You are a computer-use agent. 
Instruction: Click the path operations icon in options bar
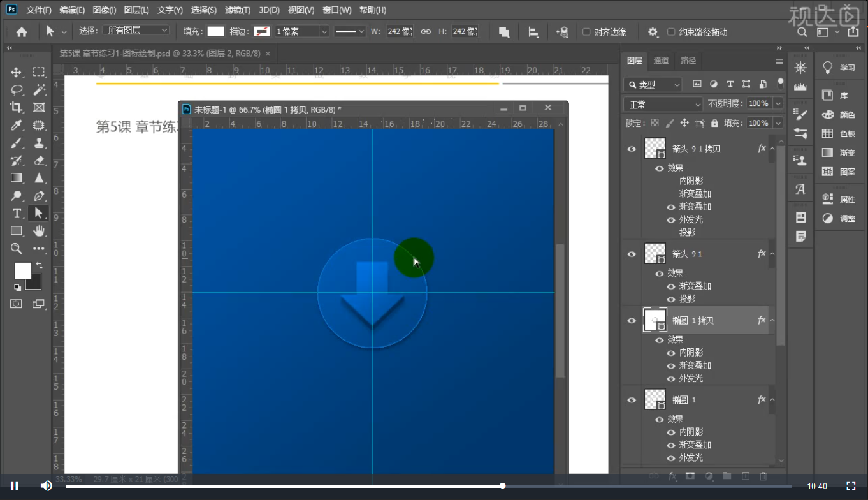click(x=504, y=32)
